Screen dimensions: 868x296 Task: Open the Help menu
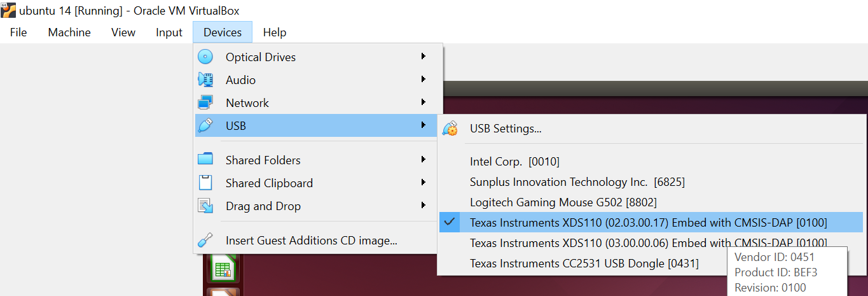(x=275, y=32)
